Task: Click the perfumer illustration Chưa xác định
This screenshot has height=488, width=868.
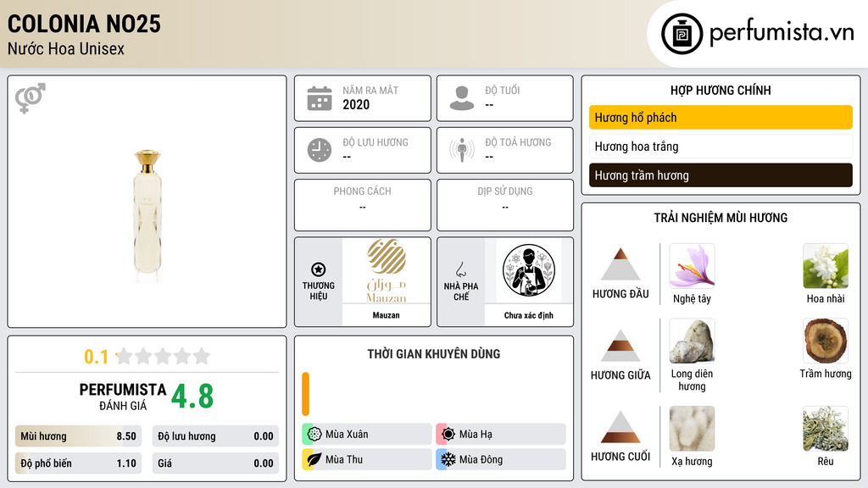Action: [529, 270]
